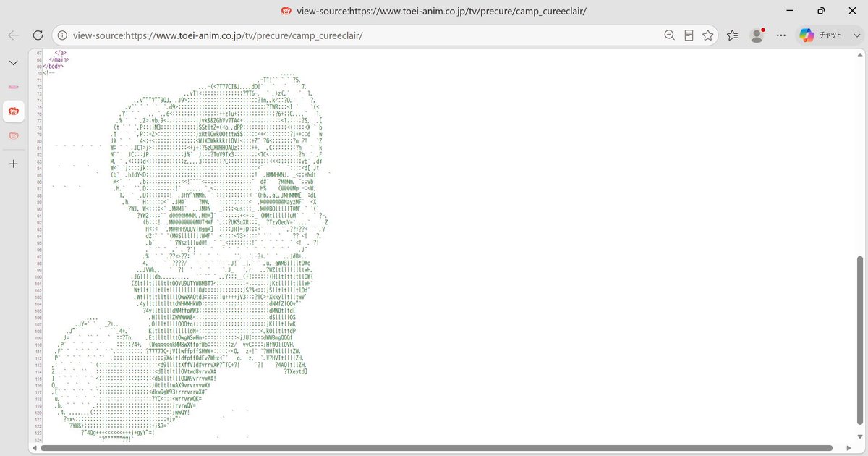Go back with the back arrow button
The height and width of the screenshot is (456, 868).
(13, 35)
